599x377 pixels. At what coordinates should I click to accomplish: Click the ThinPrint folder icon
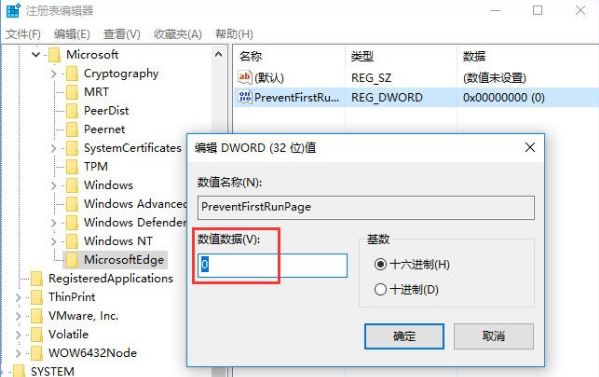tap(37, 297)
